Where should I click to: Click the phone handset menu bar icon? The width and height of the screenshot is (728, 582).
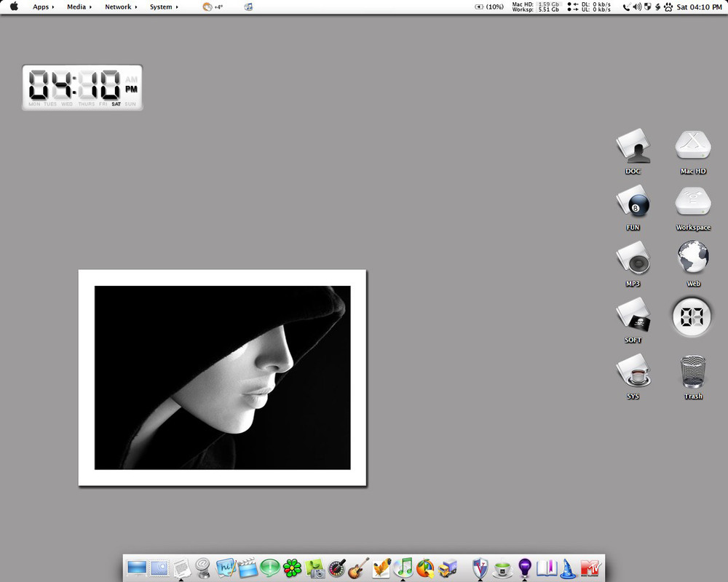pyautogui.click(x=626, y=7)
